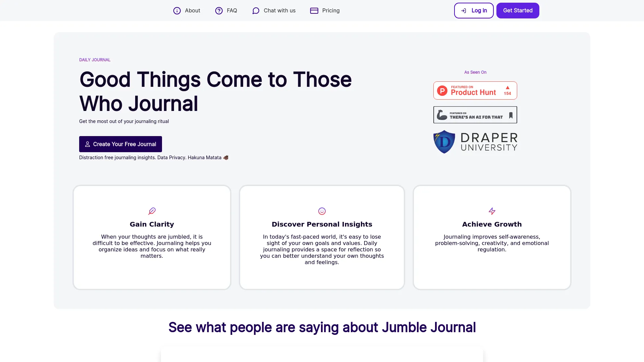644x362 pixels.
Task: Click 'Get the most out of your journaling ritual'
Action: click(124, 121)
